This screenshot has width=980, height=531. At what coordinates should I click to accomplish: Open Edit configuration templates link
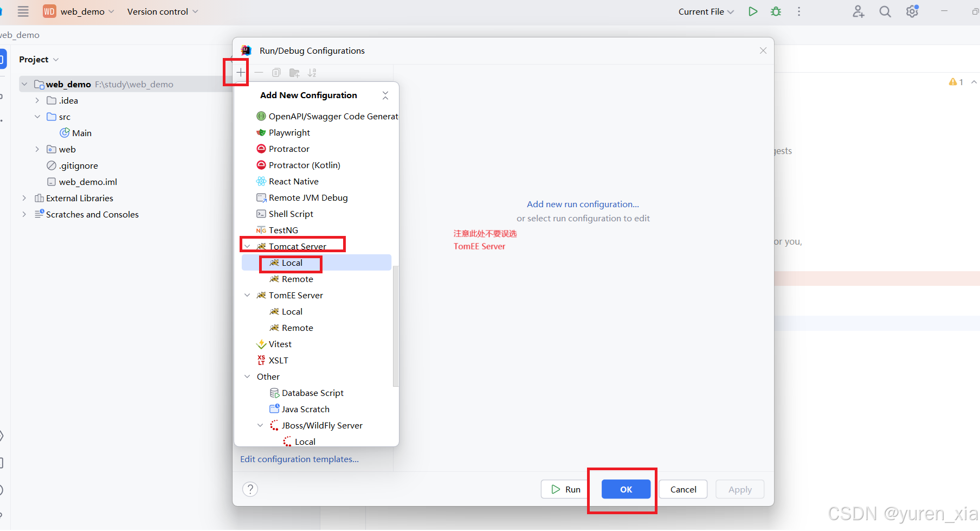[x=299, y=459]
